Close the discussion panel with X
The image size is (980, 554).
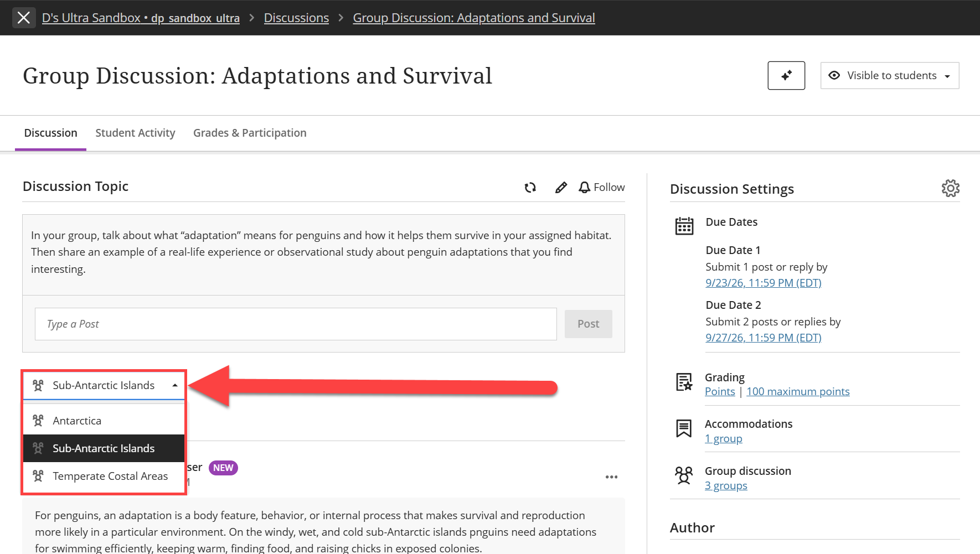pyautogui.click(x=24, y=18)
